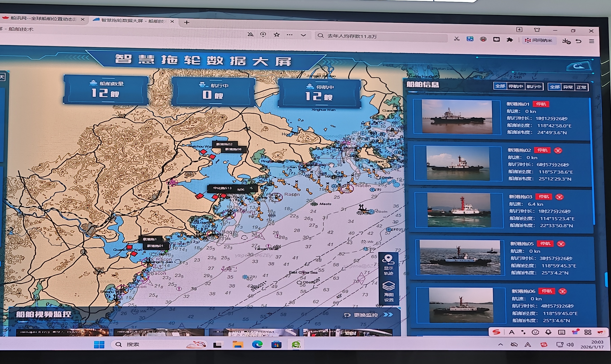Filter ship list by 航行中
611x364 pixels.
coord(534,87)
